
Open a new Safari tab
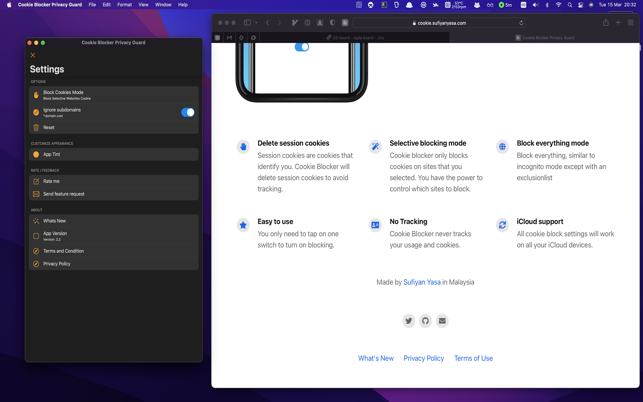618,23
